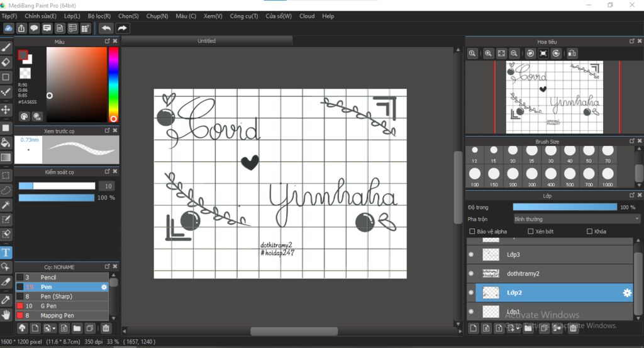The width and height of the screenshot is (644, 348).
Task: Zoom out the navigator preview
Action: 514,53
